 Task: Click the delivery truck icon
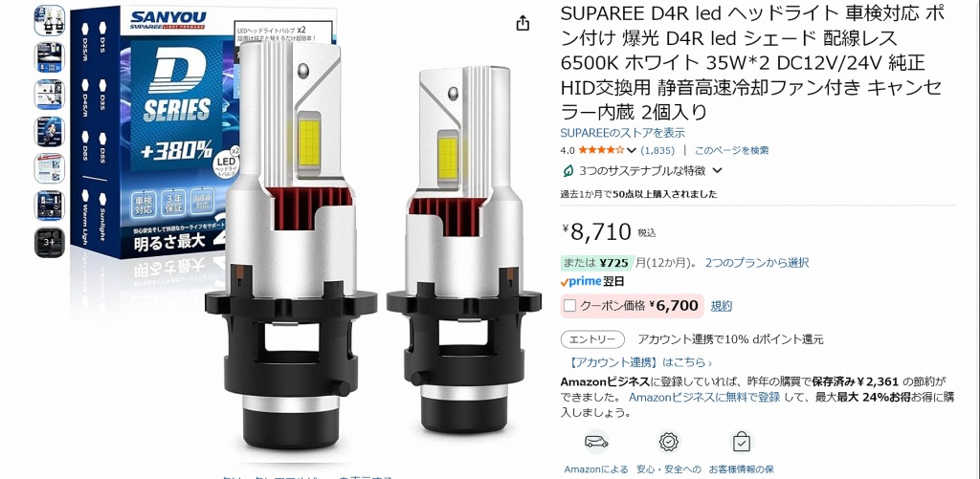(596, 442)
